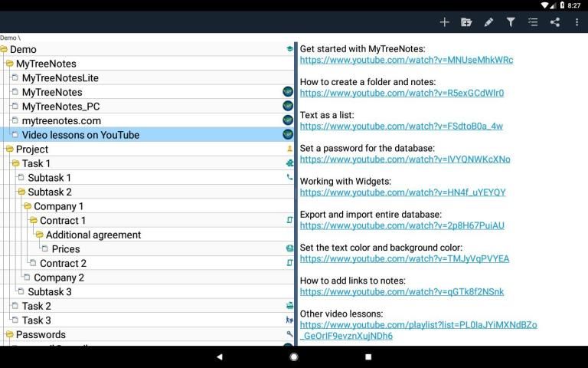Collapse the Project folder node
588x368 pixels.
pos(10,149)
